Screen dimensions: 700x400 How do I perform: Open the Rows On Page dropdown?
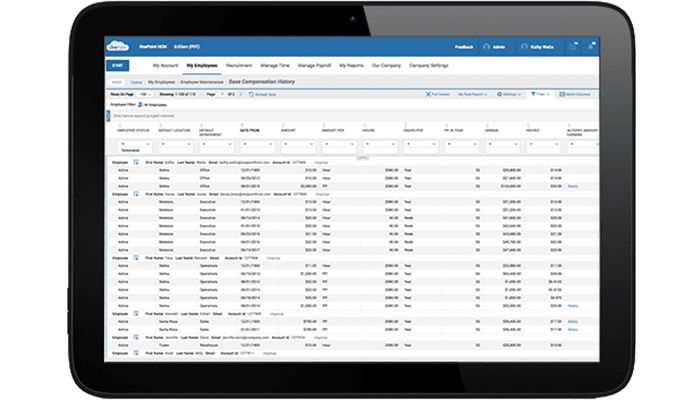tap(145, 94)
